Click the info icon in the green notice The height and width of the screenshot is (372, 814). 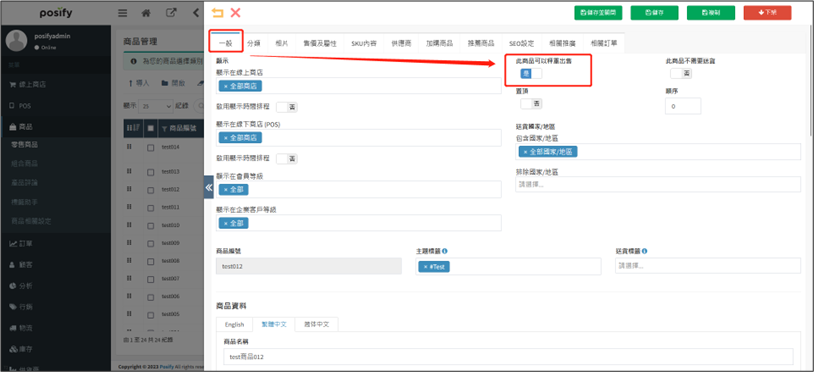(x=133, y=61)
